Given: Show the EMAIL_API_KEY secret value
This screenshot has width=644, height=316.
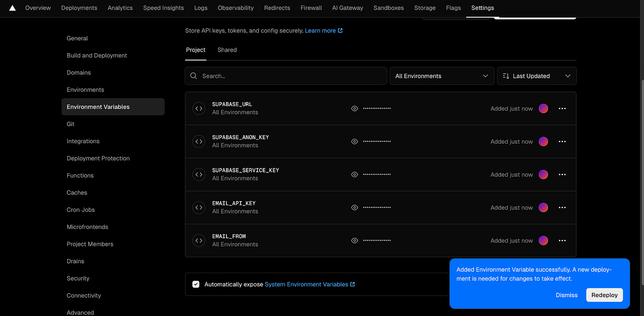Looking at the screenshot, I should pos(354,207).
